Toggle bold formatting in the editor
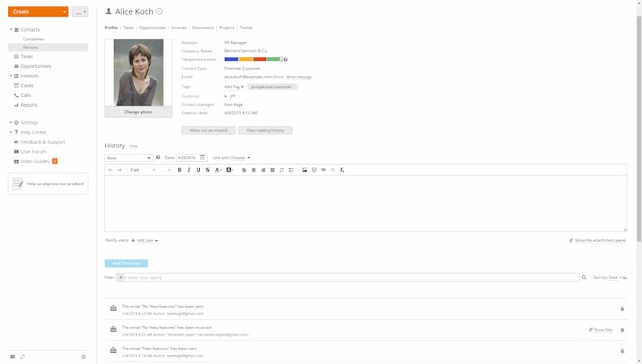 (180, 170)
